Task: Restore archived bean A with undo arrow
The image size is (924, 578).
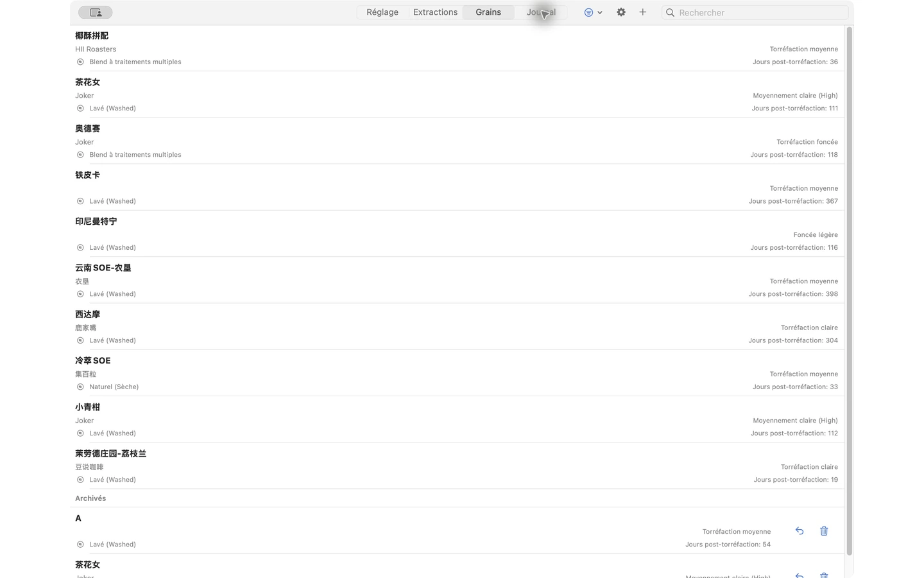Action: click(800, 531)
